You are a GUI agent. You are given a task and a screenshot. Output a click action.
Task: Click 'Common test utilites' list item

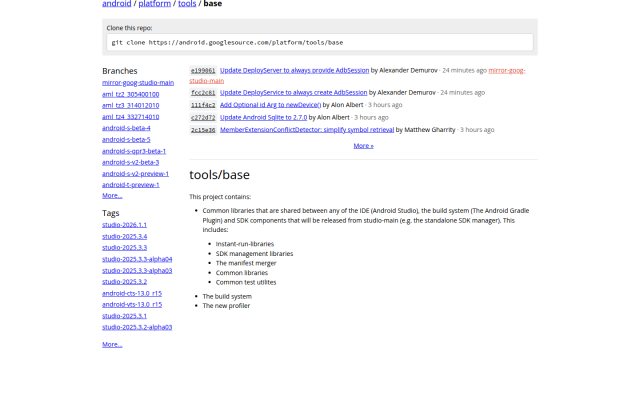(246, 282)
